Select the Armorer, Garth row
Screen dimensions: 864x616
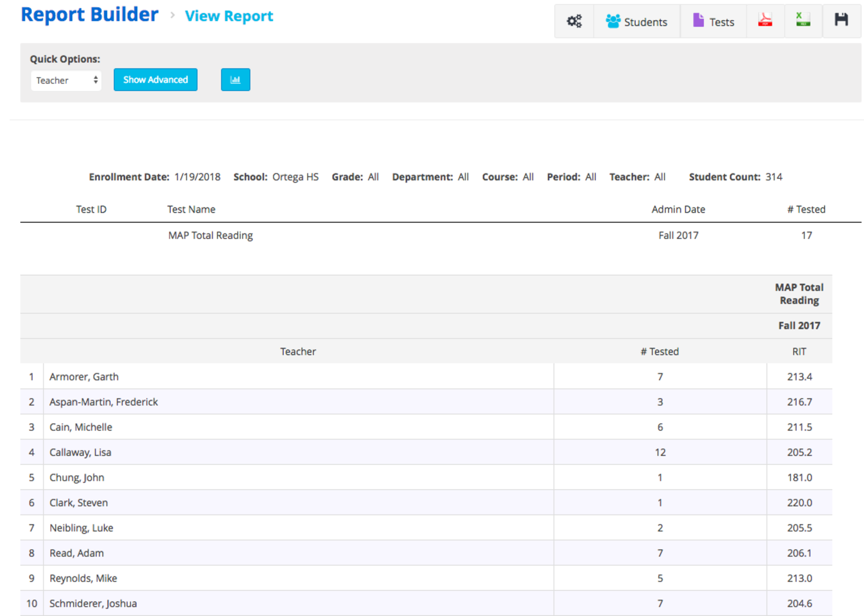tap(84, 376)
